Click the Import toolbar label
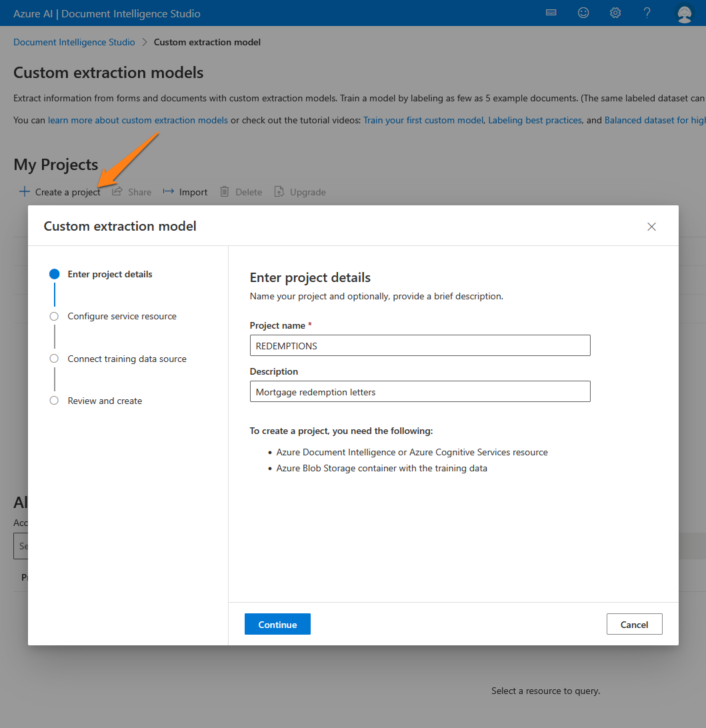 (x=193, y=192)
